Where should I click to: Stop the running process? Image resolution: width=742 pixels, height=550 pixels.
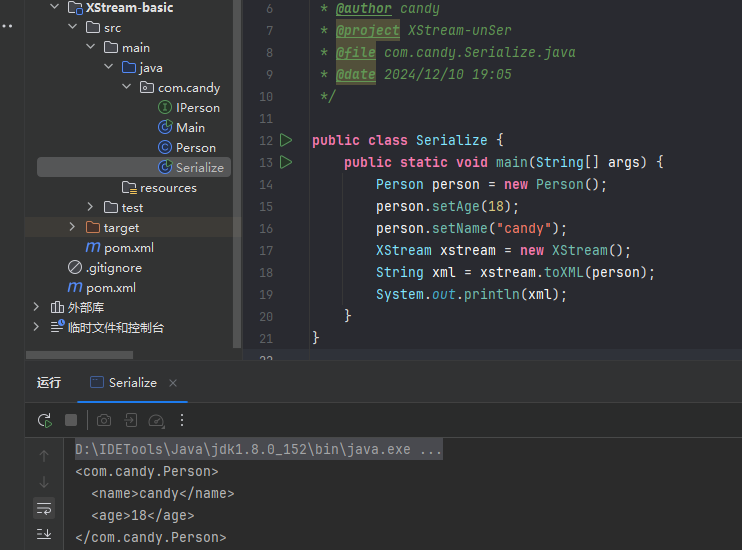[71, 420]
